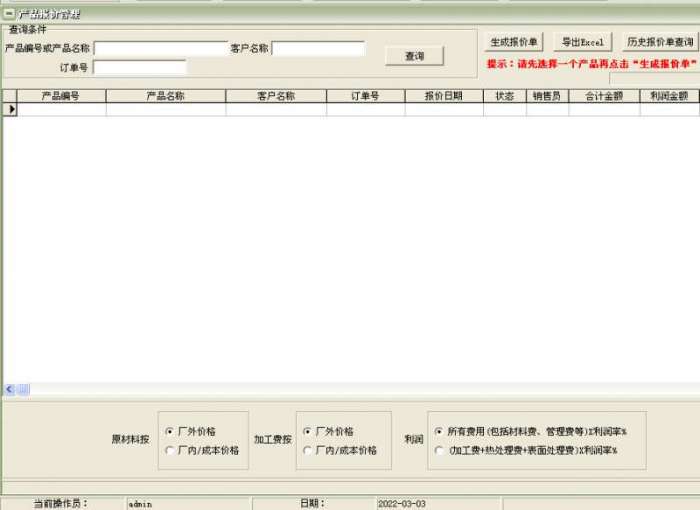
Task: Click the 报价日期 column header
Action: click(x=444, y=96)
